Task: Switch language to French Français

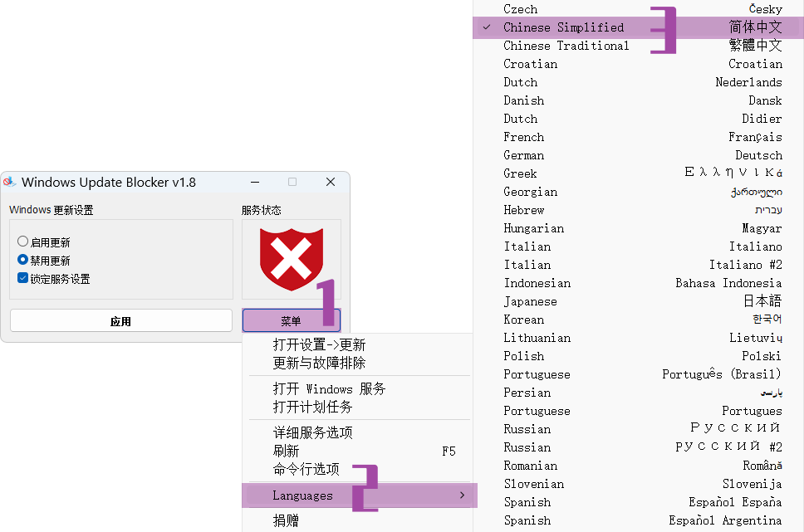Action: [x=639, y=137]
